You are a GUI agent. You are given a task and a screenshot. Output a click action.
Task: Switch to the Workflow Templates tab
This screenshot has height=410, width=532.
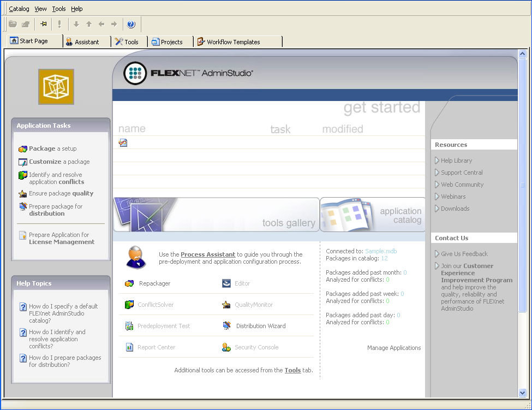click(x=229, y=41)
